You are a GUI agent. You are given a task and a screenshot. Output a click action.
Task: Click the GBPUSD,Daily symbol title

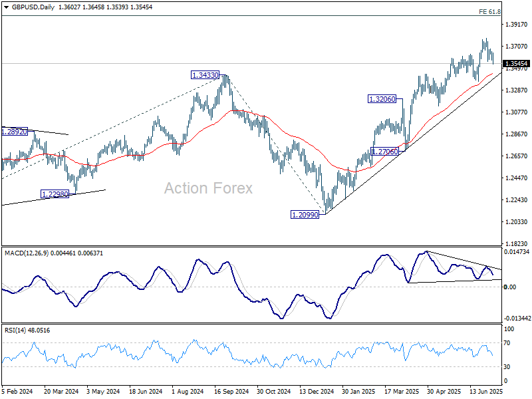tap(33, 7)
